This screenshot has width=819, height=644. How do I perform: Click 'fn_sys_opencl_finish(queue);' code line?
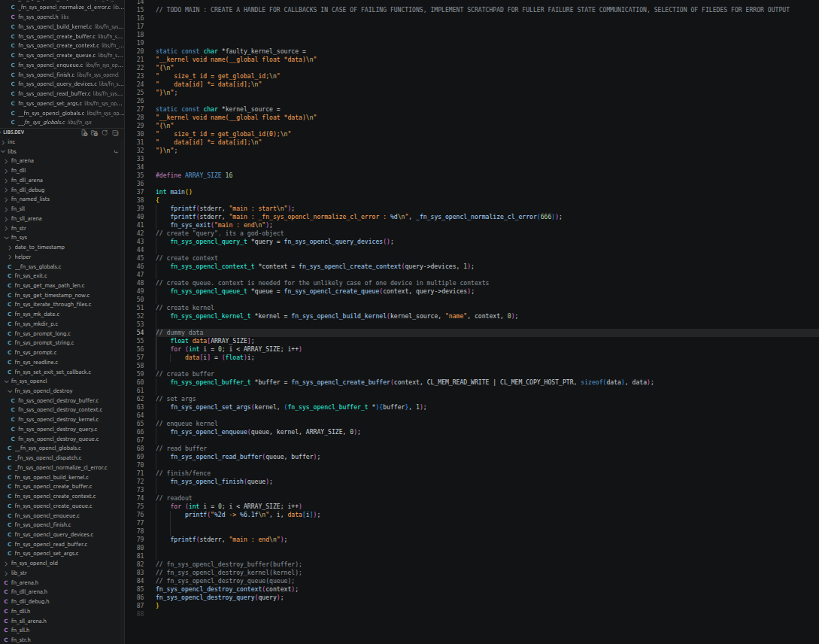click(x=221, y=481)
